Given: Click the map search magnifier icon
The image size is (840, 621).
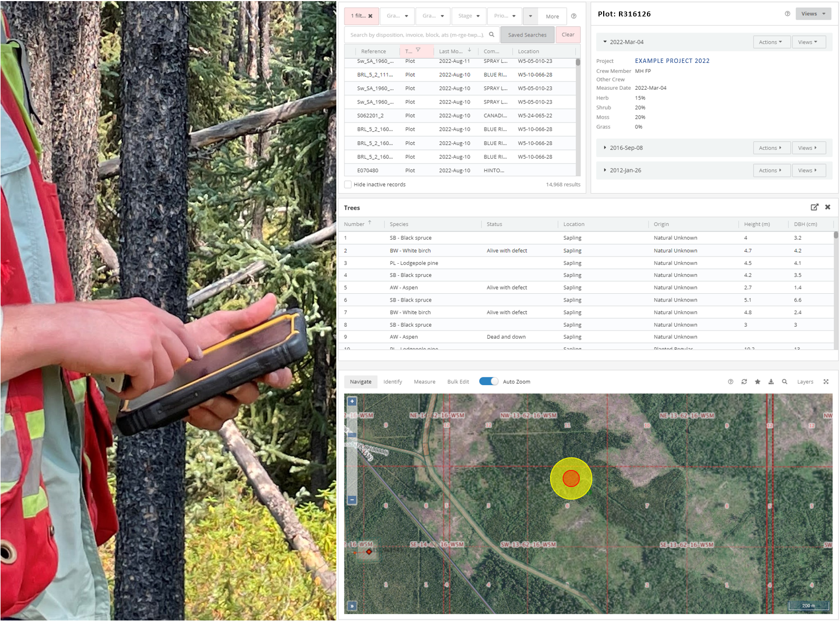Looking at the screenshot, I should (x=785, y=382).
